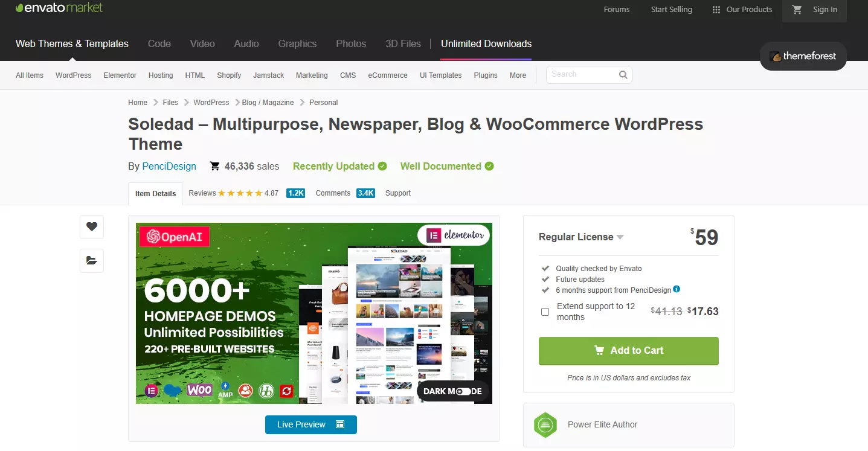Open Plugins category
This screenshot has height=451, width=868.
486,75
